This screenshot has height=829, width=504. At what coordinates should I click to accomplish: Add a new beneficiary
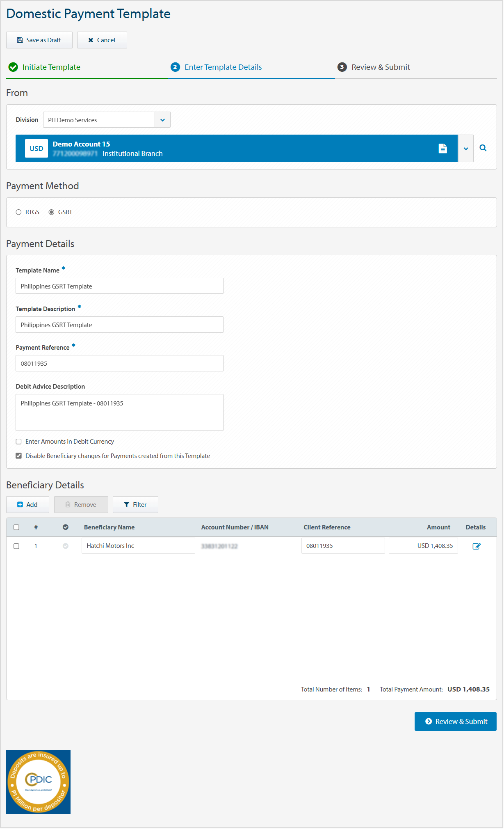point(27,505)
